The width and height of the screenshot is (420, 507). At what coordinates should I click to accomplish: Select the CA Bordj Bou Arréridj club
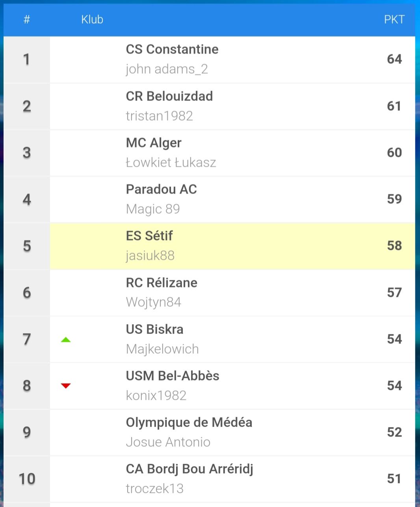190,469
